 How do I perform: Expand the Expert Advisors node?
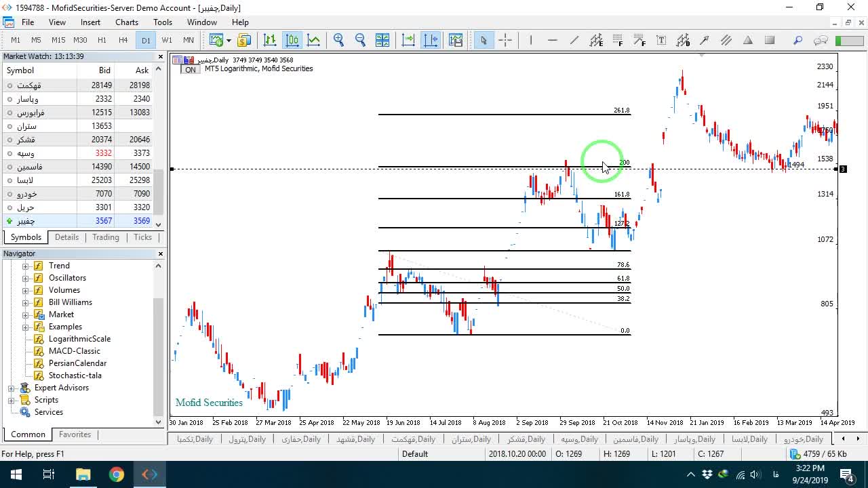point(11,388)
